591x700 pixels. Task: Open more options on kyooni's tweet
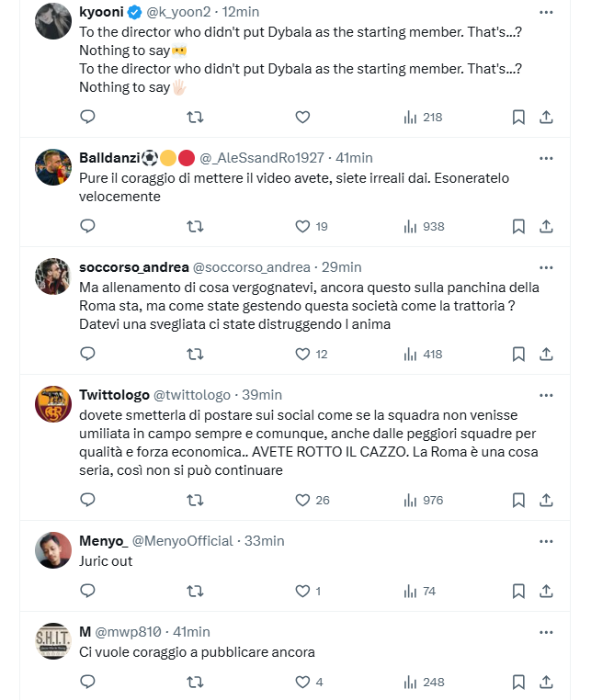(546, 13)
